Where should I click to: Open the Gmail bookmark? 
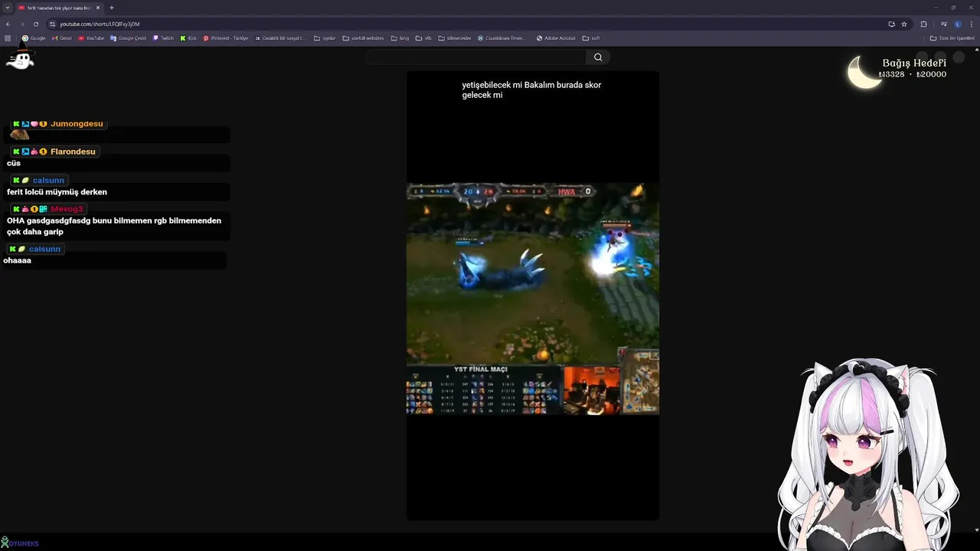(62, 37)
